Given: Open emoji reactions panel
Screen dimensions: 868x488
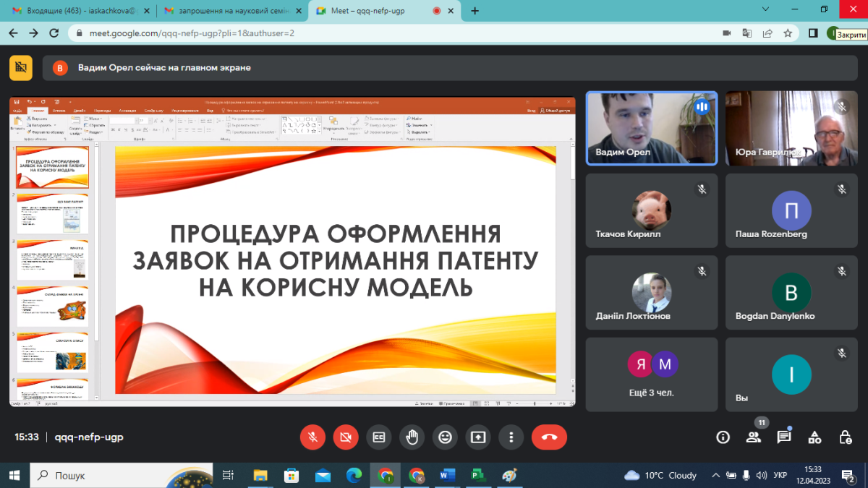Looking at the screenshot, I should [x=445, y=437].
